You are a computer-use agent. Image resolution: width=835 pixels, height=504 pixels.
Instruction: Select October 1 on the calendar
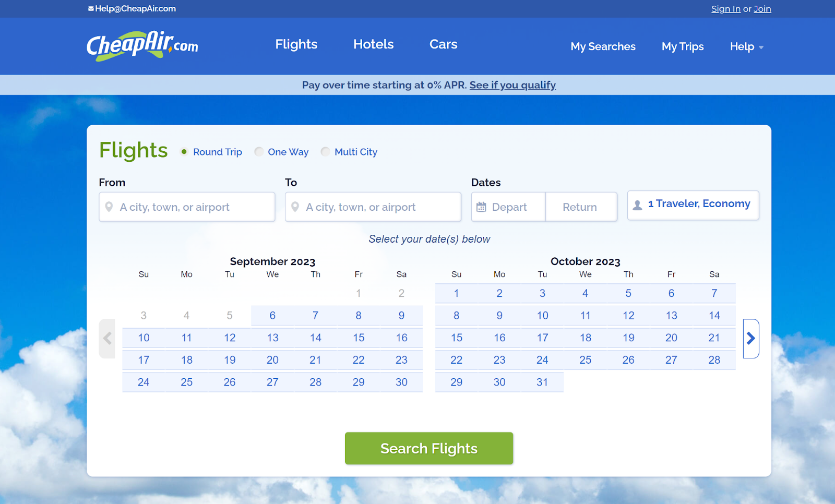pos(457,293)
